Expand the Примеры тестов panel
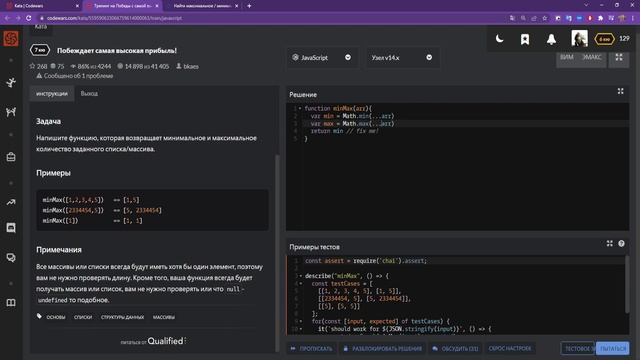The width and height of the screenshot is (640, 360). click(609, 244)
